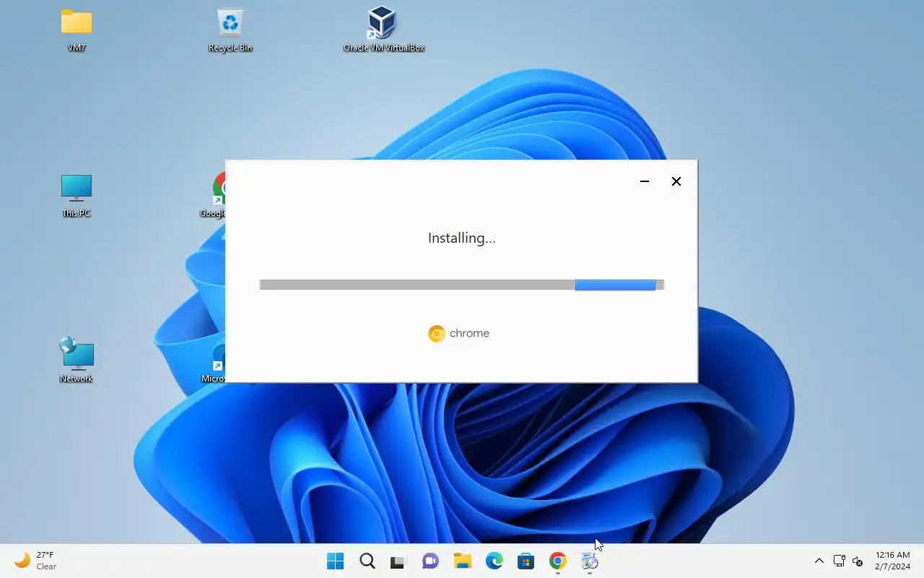Screen dimensions: 924x578
Task: Open the clock showing 12:16 AM
Action: 893,561
